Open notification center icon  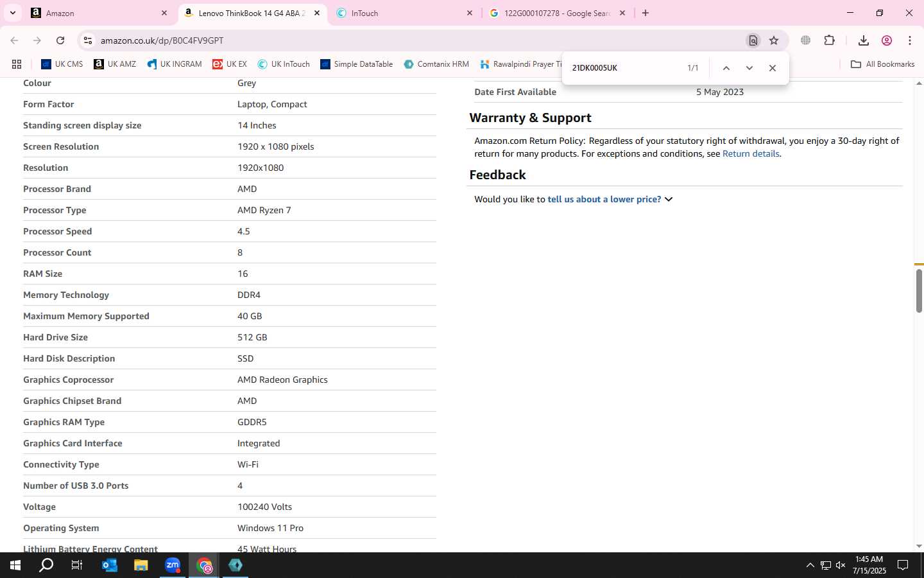[x=903, y=565]
